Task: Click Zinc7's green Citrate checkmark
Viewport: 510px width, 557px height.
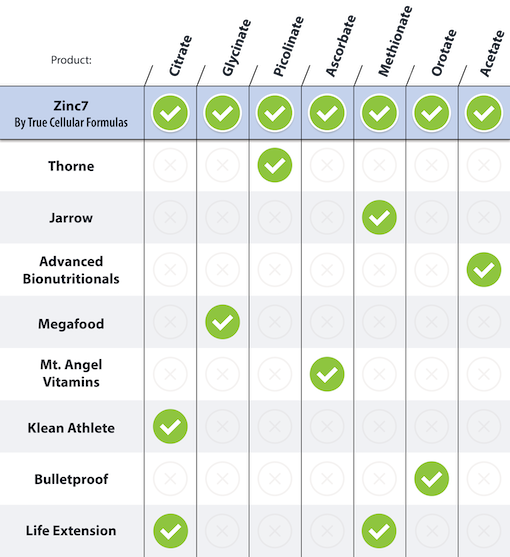Action: tap(170, 113)
